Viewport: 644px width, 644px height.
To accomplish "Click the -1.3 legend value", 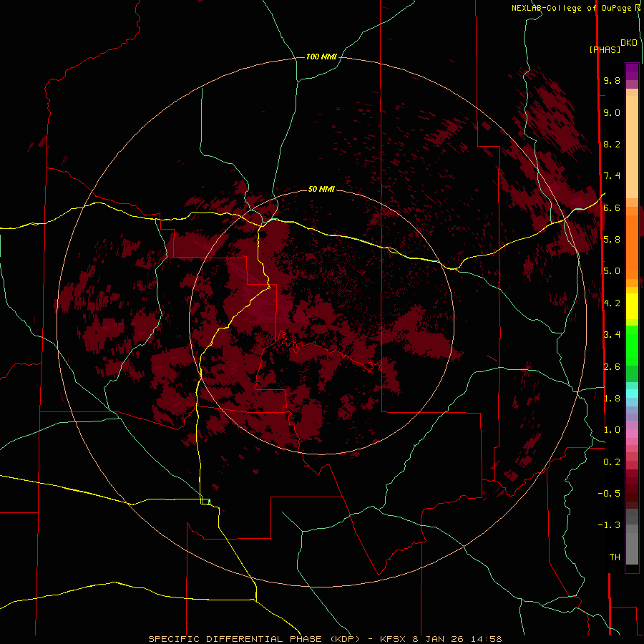I will 609,525.
